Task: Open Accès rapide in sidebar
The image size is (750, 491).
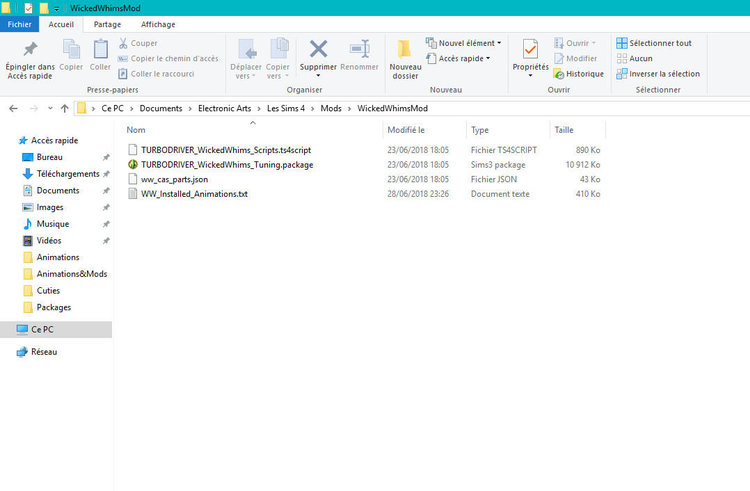Action: click(x=55, y=141)
